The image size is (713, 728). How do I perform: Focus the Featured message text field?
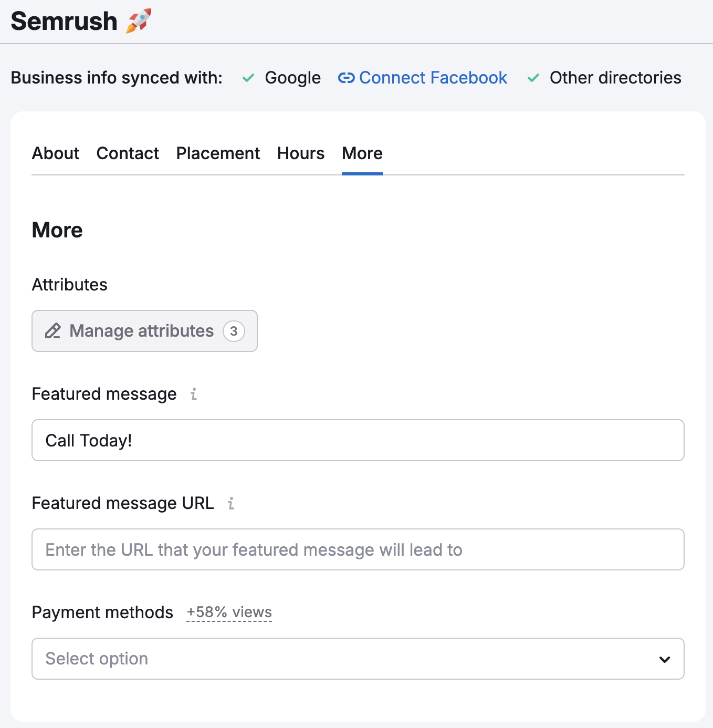pyautogui.click(x=357, y=440)
